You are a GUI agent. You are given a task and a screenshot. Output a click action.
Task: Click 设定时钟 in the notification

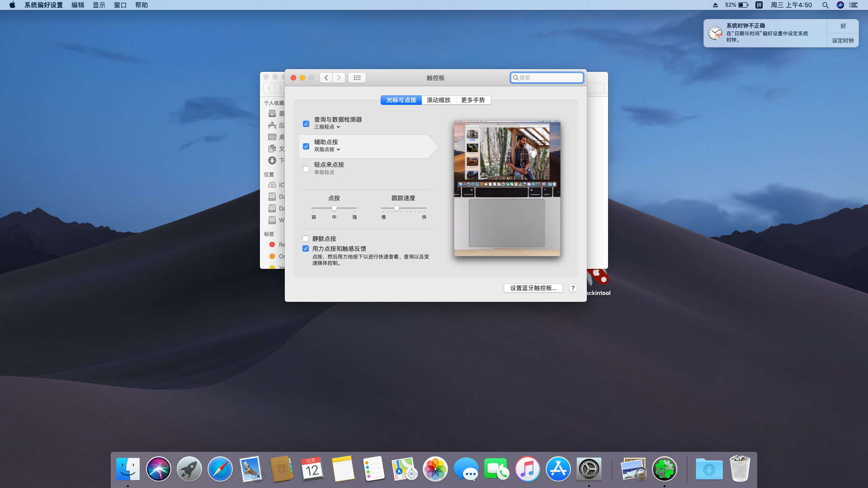(x=843, y=40)
